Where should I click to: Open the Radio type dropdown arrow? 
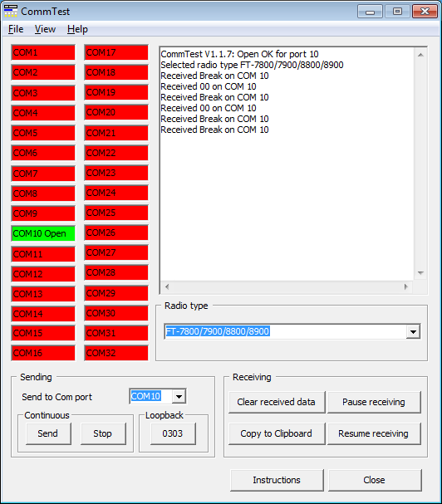tap(414, 331)
